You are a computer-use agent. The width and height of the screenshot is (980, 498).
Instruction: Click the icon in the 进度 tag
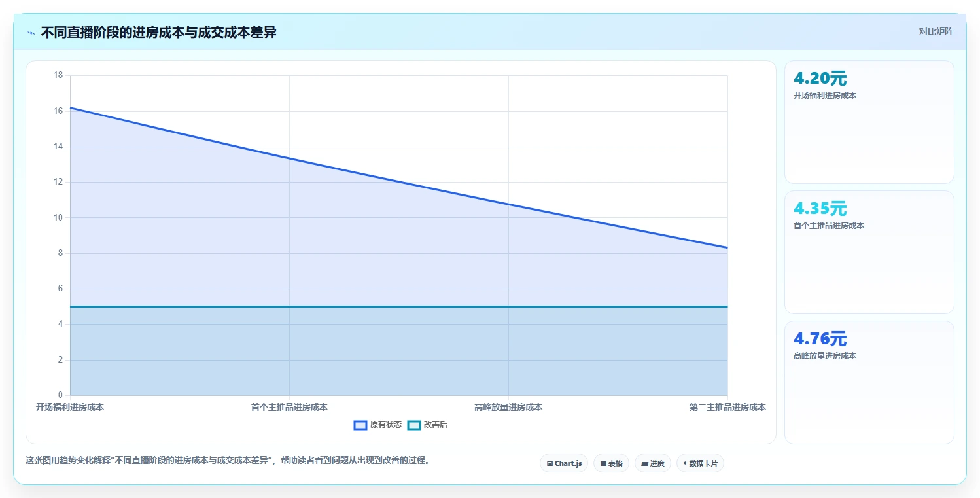pyautogui.click(x=644, y=463)
